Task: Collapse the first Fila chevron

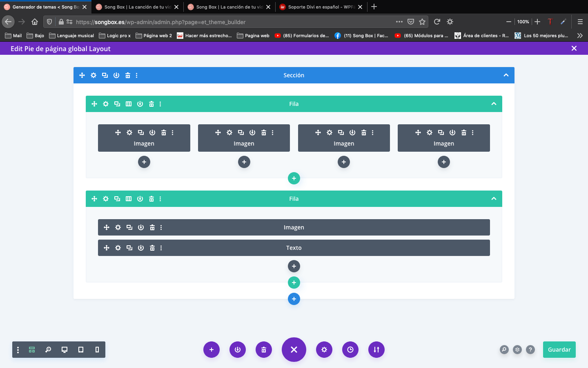Action: click(494, 104)
